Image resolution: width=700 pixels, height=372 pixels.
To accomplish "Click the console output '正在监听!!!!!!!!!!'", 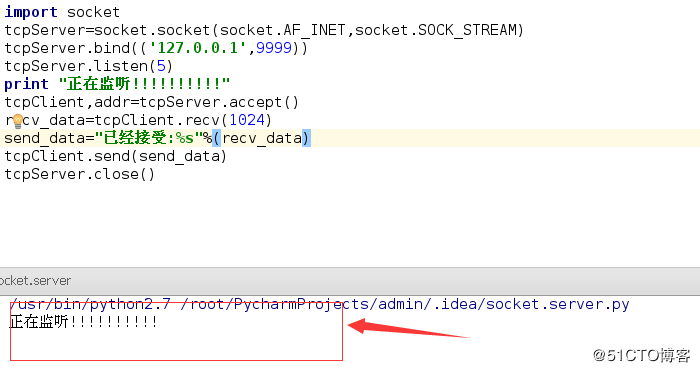I will [x=83, y=322].
